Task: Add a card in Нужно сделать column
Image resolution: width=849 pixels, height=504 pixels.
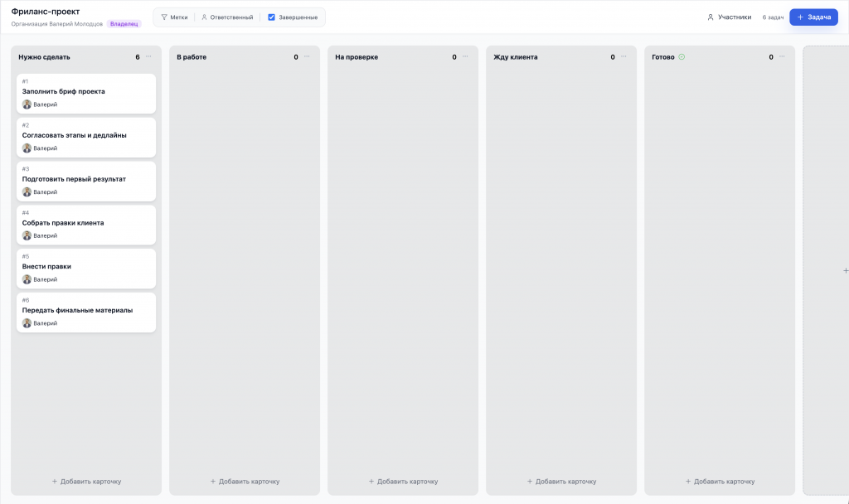Action: pos(86,482)
